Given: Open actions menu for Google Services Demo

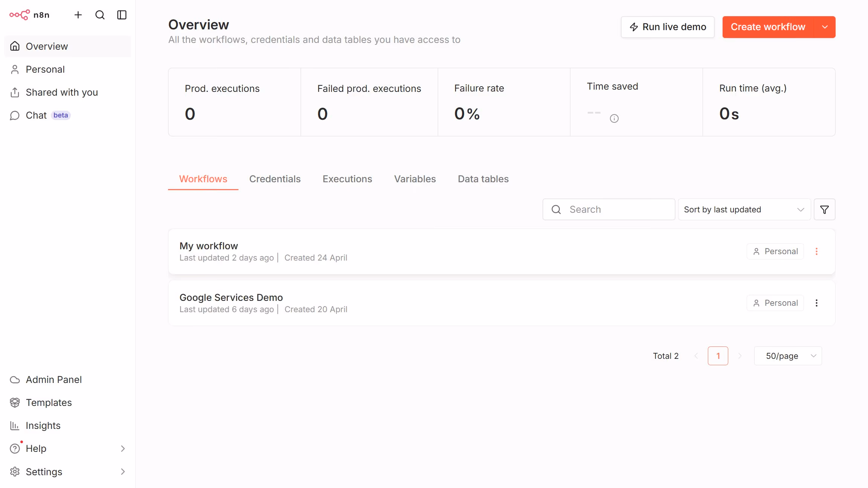Looking at the screenshot, I should pyautogui.click(x=816, y=303).
